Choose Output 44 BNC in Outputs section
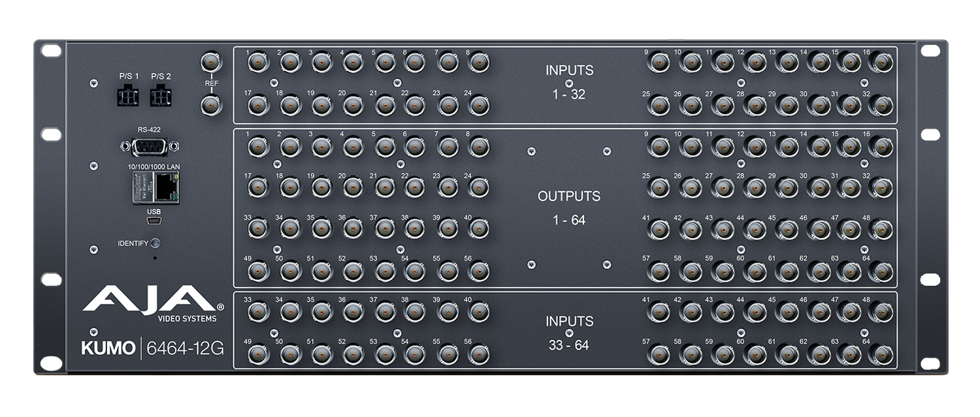This screenshot has width=980, height=417. click(x=755, y=229)
